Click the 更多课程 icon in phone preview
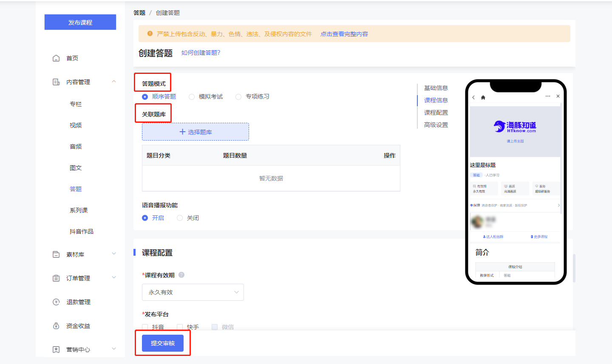The image size is (612, 364). coord(532,237)
